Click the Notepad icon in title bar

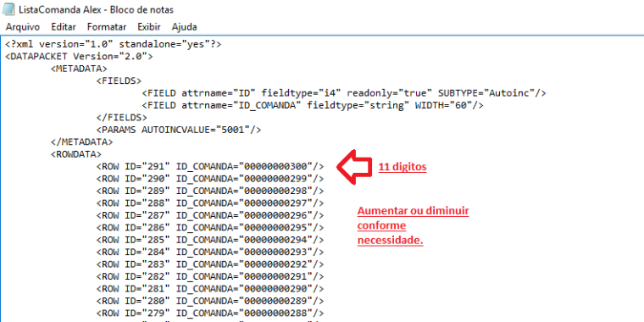pyautogui.click(x=8, y=9)
